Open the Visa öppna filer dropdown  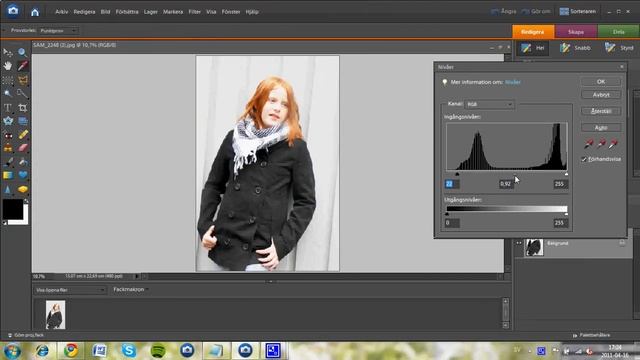coord(70,290)
